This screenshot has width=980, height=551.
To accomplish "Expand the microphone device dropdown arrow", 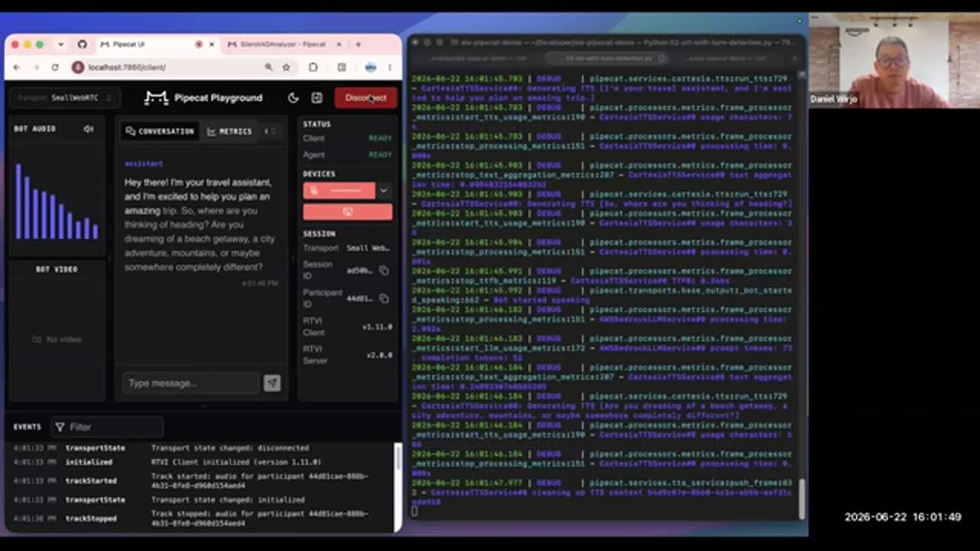I will (x=384, y=191).
